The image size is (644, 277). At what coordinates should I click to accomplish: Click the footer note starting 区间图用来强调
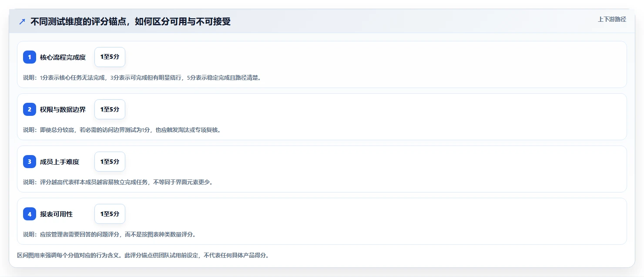pos(143,255)
